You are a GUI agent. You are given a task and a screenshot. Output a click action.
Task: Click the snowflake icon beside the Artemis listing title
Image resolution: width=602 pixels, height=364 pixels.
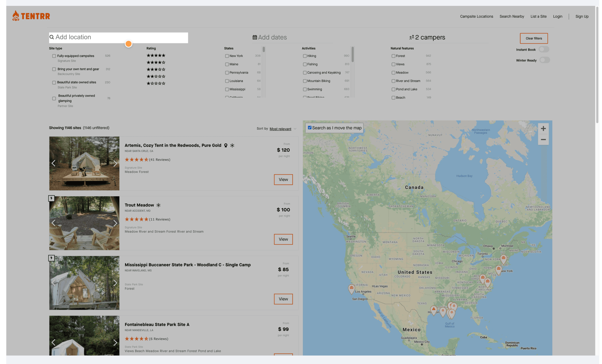pyautogui.click(x=232, y=145)
